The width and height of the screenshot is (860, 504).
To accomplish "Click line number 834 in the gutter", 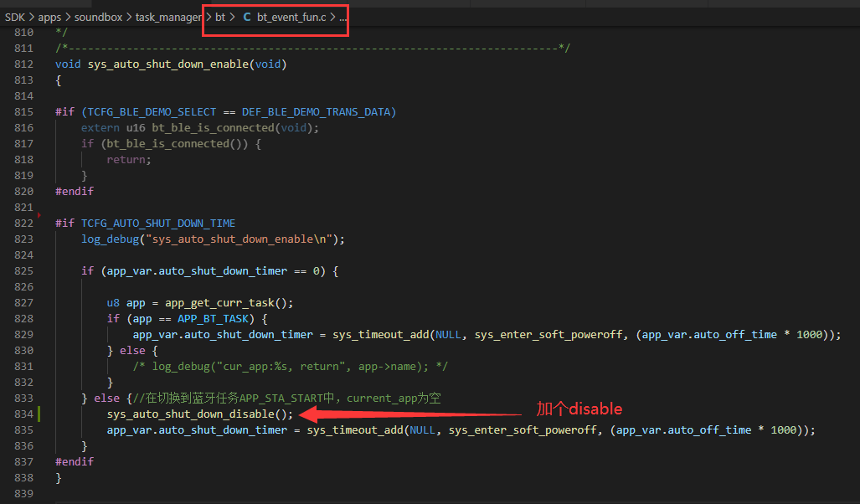I will coord(23,414).
